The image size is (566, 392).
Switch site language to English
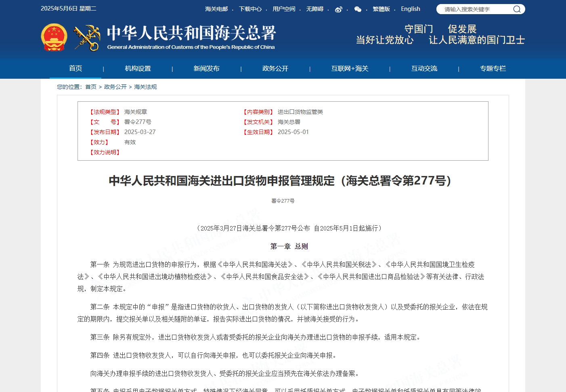coord(410,9)
